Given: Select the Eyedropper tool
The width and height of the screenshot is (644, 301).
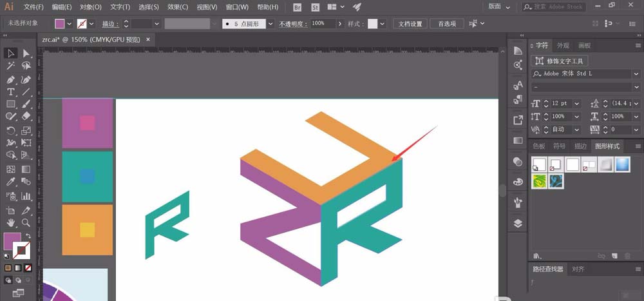Looking at the screenshot, I should 11,182.
